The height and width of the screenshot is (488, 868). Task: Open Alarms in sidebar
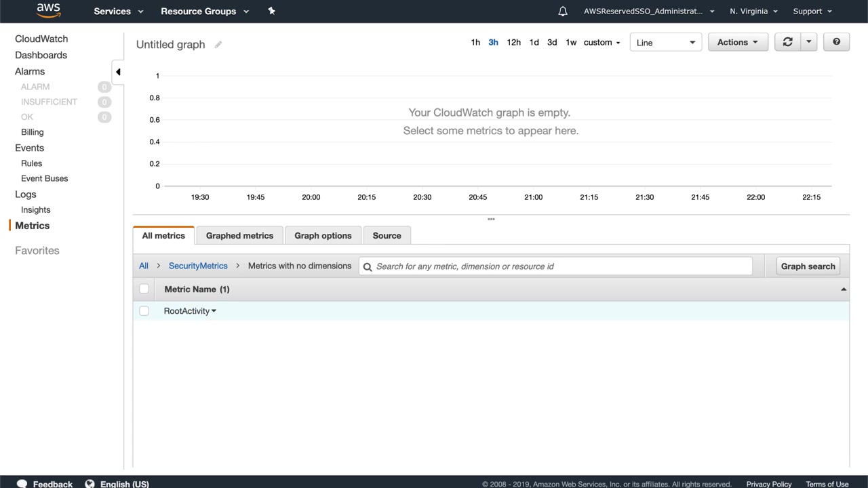point(30,72)
